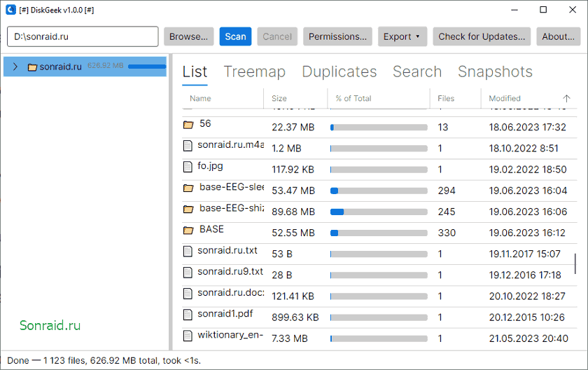Click the status bar Done message
Screen dimensions: 588x370
(104, 361)
